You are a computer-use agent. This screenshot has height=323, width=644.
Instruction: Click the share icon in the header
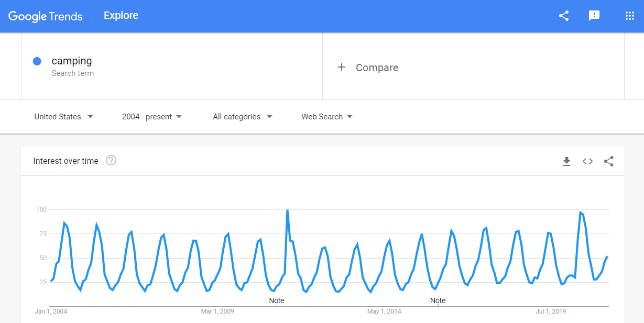coord(564,16)
